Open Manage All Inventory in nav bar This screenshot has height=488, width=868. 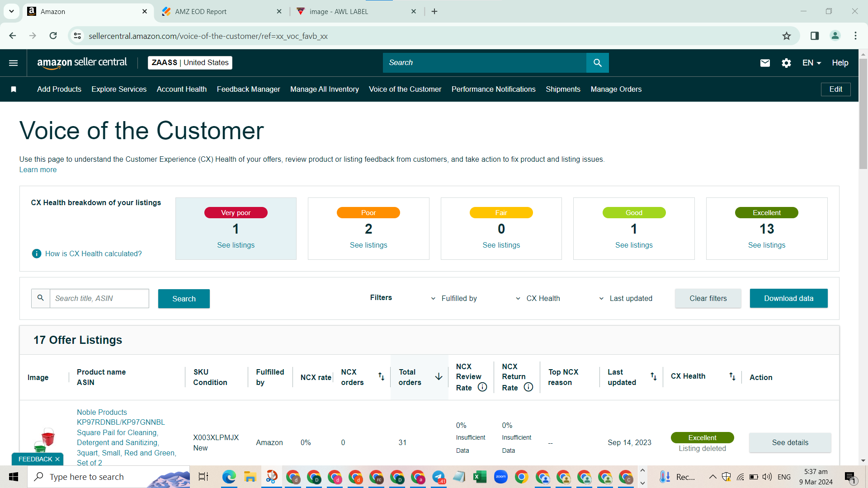click(x=325, y=89)
